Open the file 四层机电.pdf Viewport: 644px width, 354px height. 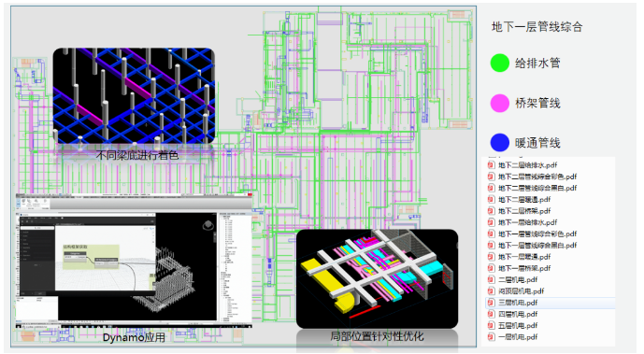tap(518, 314)
